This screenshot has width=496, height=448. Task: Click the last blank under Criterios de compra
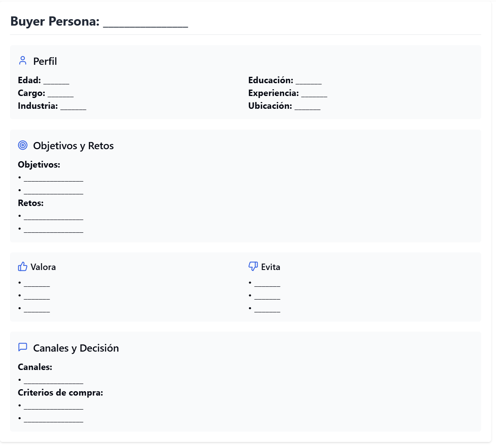54,419
